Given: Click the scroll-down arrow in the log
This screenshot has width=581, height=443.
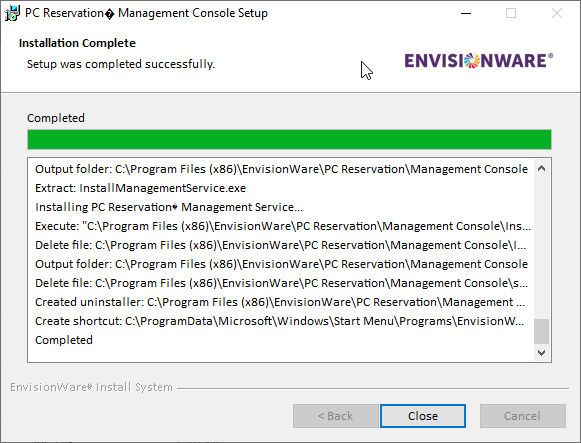Looking at the screenshot, I should pos(541,352).
